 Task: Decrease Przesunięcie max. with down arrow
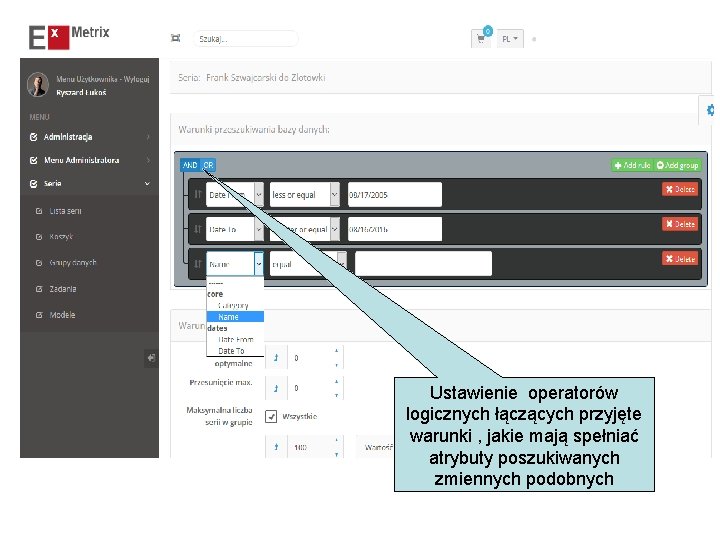pos(337,395)
